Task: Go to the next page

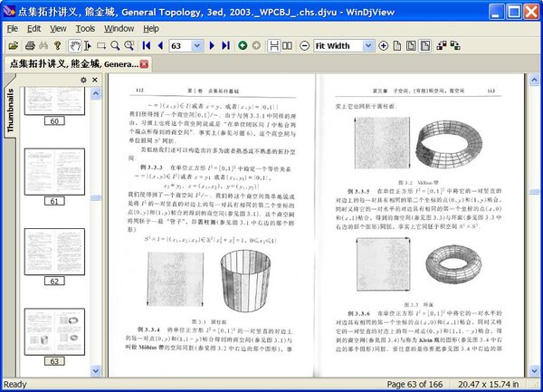Action: 212,45
